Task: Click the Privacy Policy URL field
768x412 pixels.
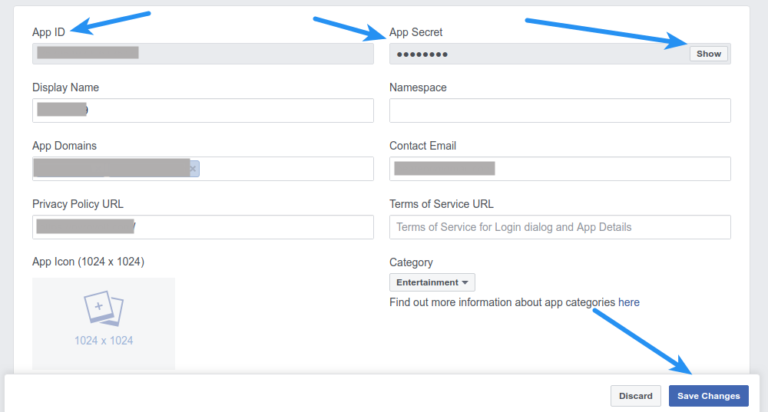Action: pyautogui.click(x=203, y=227)
